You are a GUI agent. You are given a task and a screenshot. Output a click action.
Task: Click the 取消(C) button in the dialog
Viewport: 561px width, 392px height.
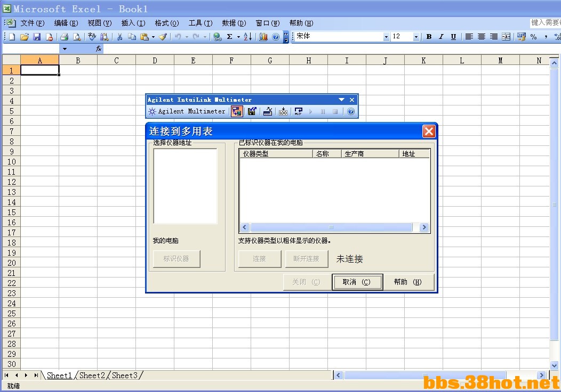click(357, 282)
